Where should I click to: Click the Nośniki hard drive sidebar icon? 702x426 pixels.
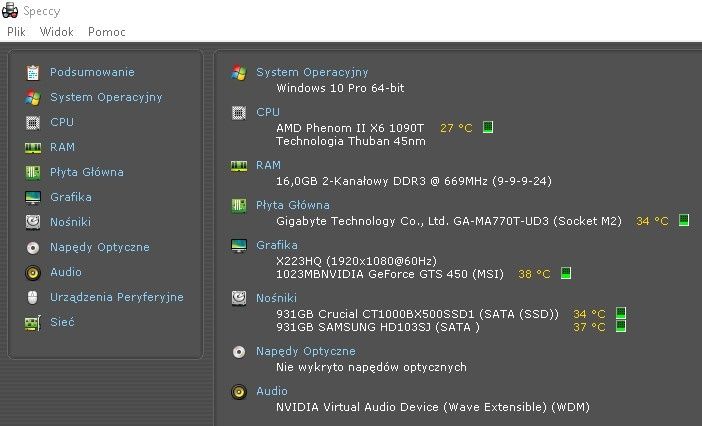point(33,222)
